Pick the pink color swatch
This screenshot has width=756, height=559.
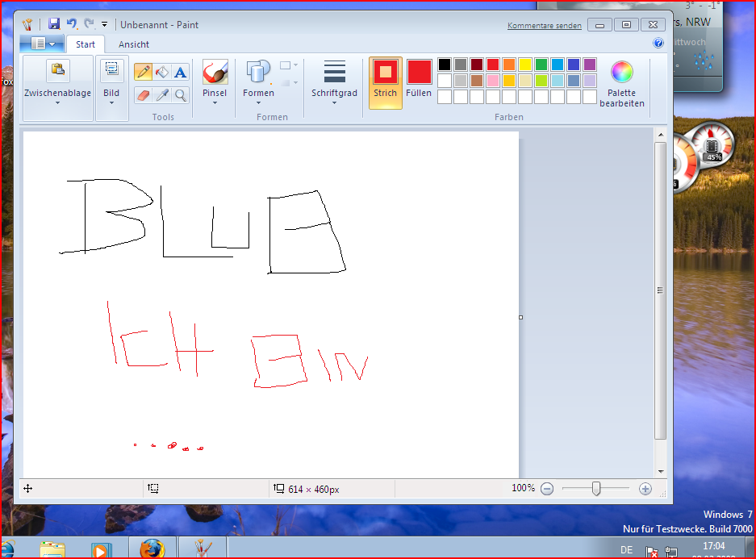tap(493, 81)
